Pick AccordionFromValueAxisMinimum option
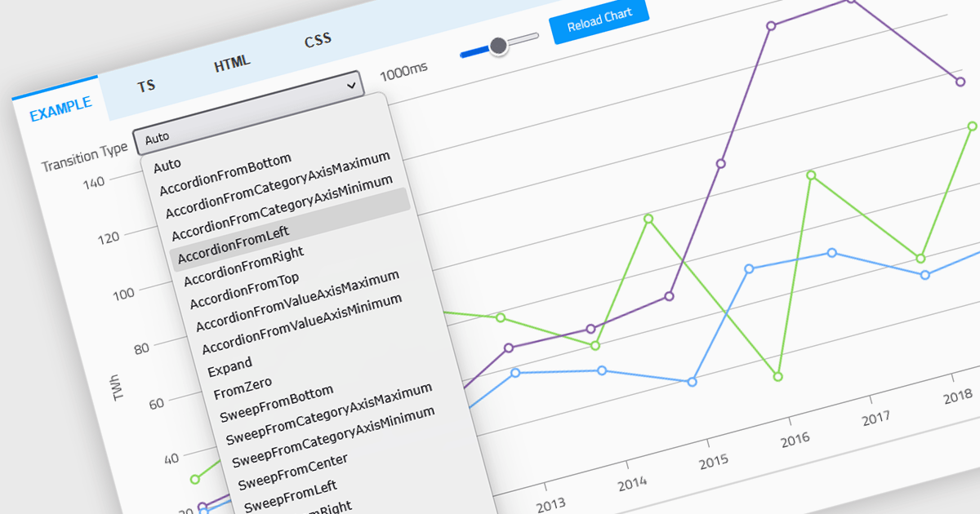This screenshot has width=980, height=514. [302, 324]
